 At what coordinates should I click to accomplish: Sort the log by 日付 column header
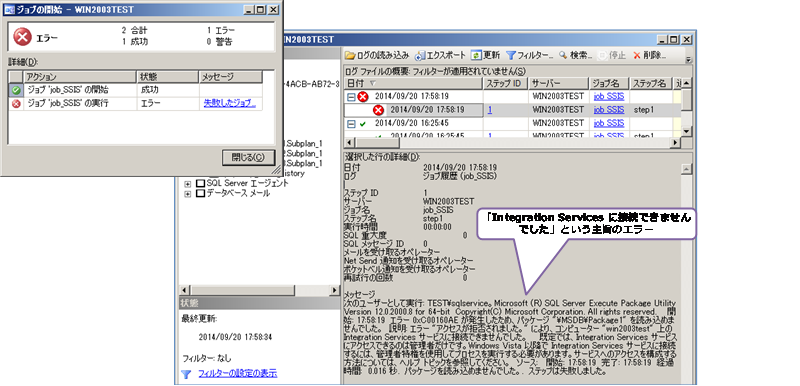coord(413,83)
